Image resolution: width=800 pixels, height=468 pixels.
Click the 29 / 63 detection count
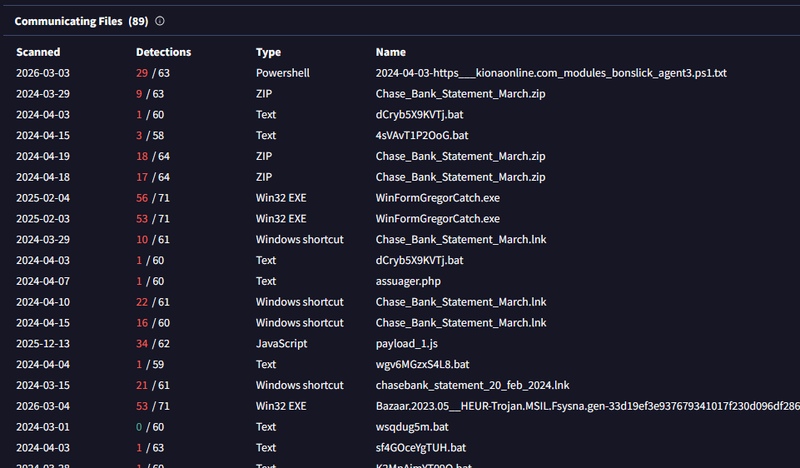(153, 73)
